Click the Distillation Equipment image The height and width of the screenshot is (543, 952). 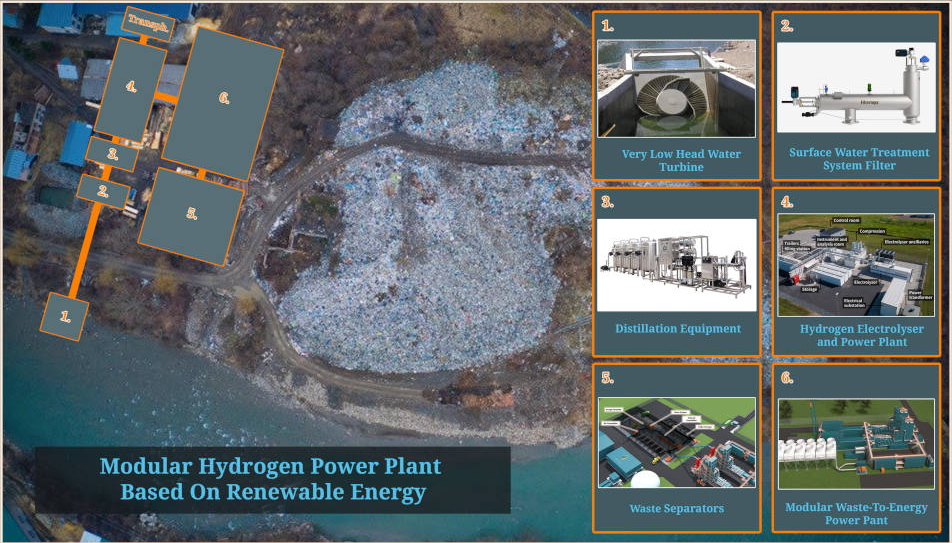click(x=676, y=265)
